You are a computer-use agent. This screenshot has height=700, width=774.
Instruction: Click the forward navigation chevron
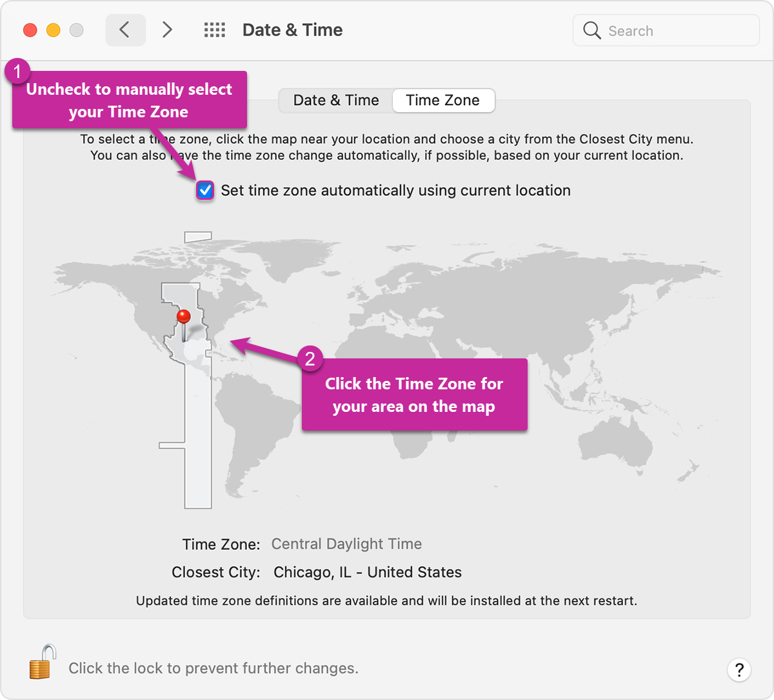167,30
